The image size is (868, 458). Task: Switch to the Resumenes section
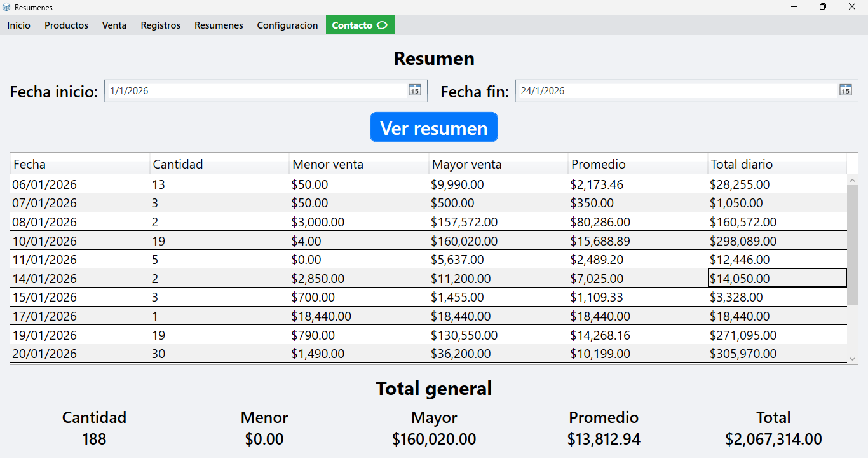[x=219, y=25]
